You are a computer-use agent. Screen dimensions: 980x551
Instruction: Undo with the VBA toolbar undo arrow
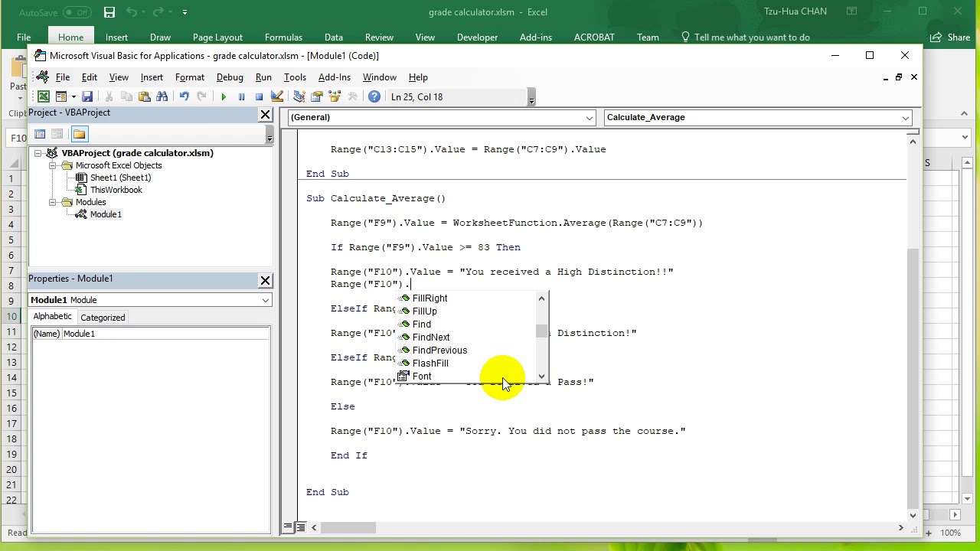(184, 96)
